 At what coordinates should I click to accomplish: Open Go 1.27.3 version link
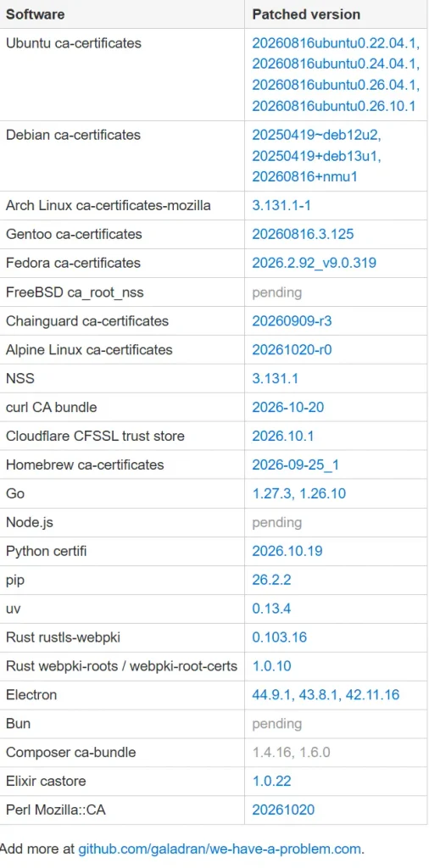272,494
